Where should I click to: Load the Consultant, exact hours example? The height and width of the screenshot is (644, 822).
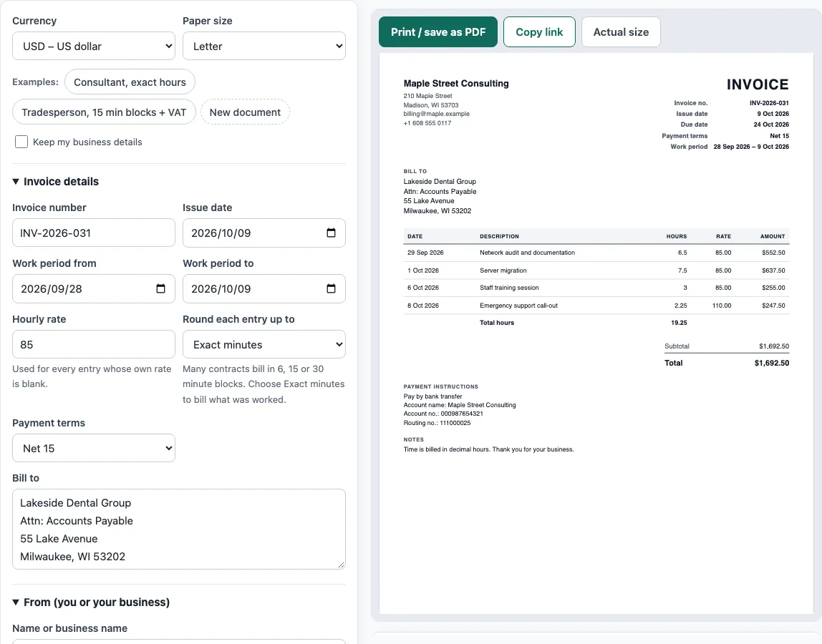[x=130, y=82]
